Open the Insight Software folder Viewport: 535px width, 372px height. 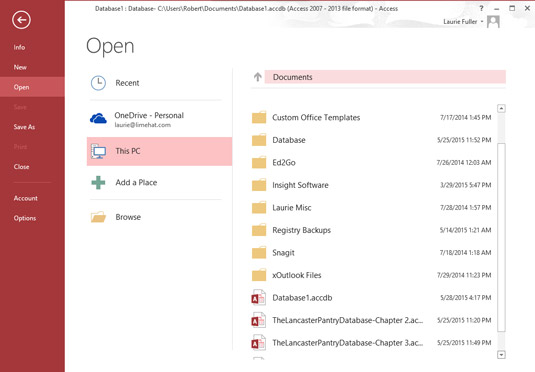pyautogui.click(x=372, y=185)
